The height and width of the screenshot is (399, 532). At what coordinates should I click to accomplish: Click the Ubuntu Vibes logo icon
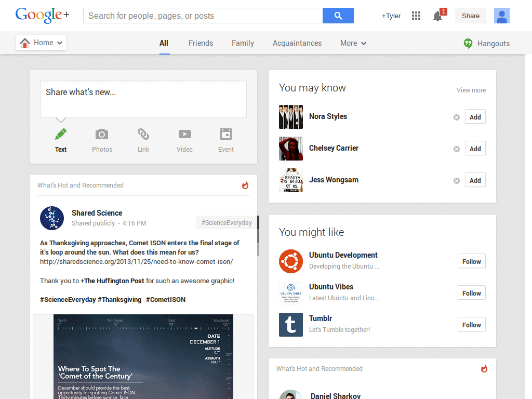(291, 293)
